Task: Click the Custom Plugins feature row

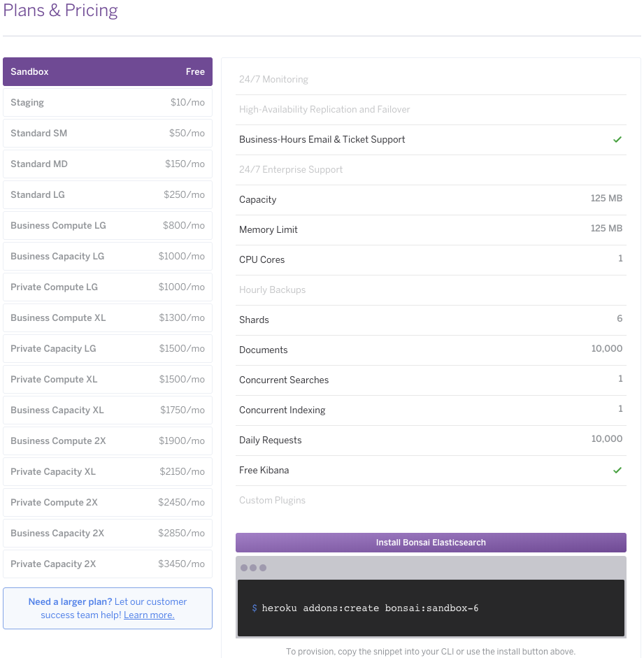Action: tap(431, 500)
